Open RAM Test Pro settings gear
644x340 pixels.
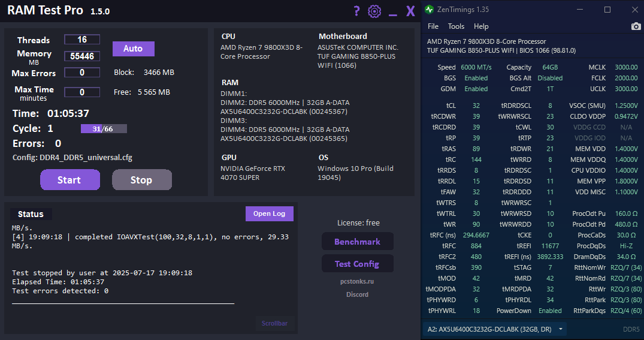[x=374, y=11]
